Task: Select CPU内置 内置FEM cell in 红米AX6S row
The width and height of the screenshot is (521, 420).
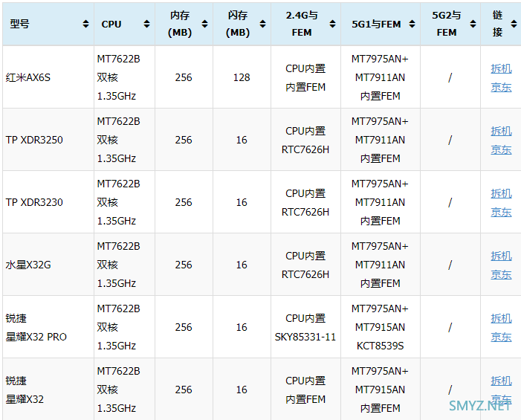Action: click(305, 77)
